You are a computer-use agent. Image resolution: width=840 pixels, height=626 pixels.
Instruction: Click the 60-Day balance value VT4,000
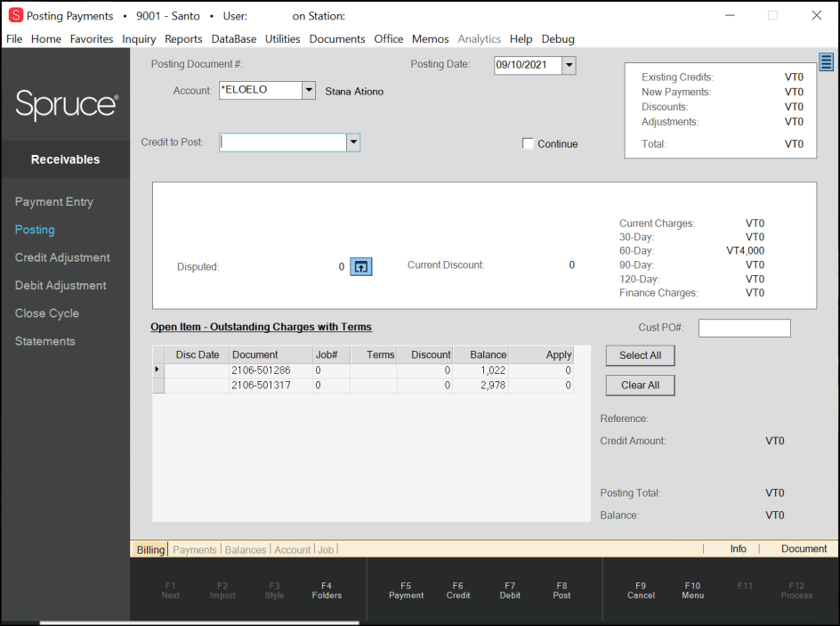745,251
